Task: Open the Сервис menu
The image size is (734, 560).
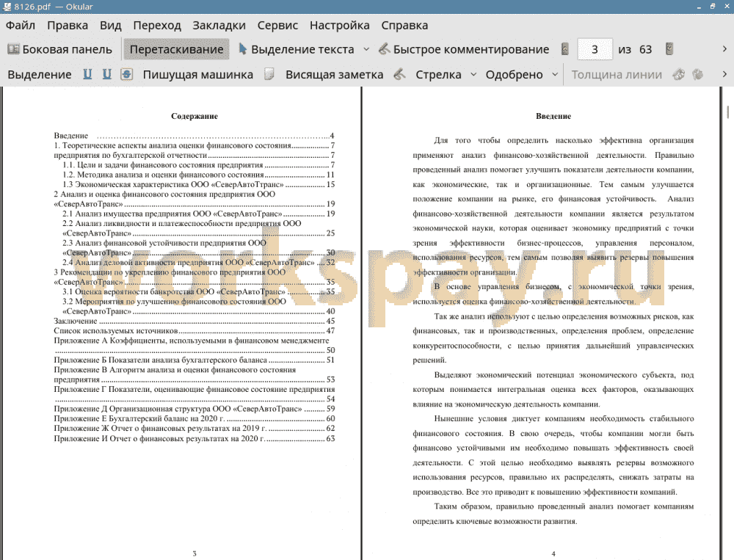Action: coord(277,25)
